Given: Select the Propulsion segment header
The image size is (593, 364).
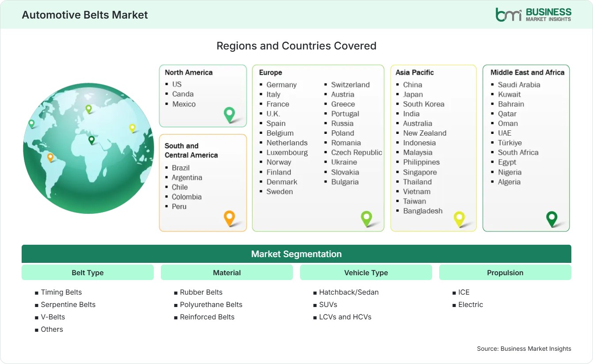Looking at the screenshot, I should point(505,273).
